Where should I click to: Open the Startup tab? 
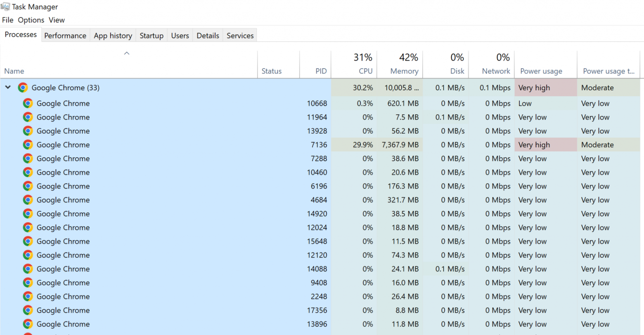(x=152, y=35)
